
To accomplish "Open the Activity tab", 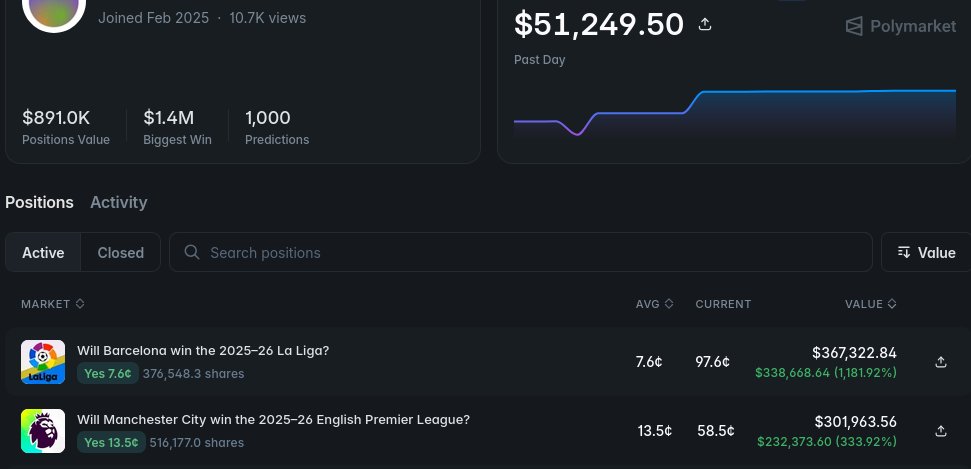I will tap(119, 202).
